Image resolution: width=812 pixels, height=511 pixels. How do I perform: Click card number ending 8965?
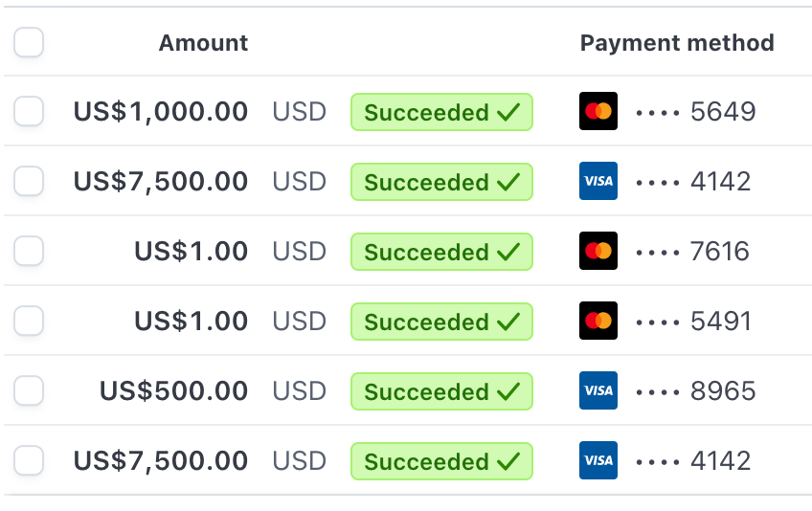(x=696, y=391)
